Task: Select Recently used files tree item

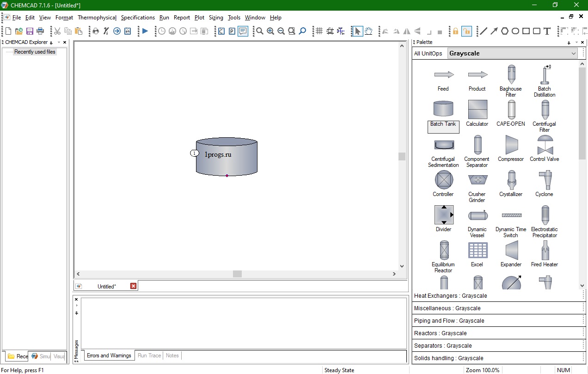Action: [x=35, y=52]
